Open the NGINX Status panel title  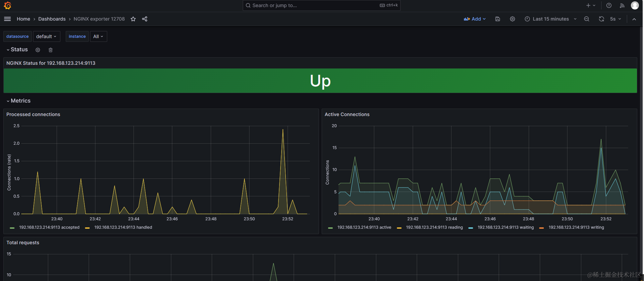tap(51, 63)
